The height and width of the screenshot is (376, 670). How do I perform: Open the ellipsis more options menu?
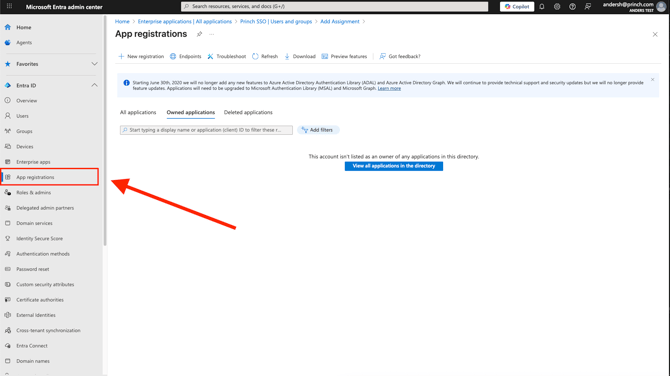pos(212,34)
